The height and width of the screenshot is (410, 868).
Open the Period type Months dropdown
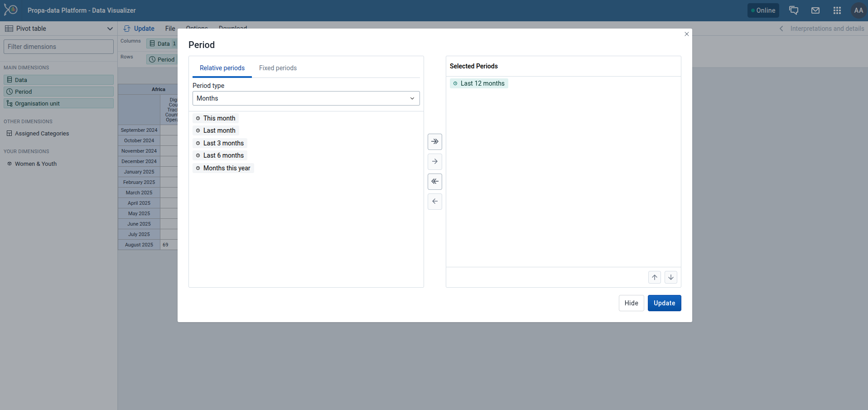tap(306, 98)
